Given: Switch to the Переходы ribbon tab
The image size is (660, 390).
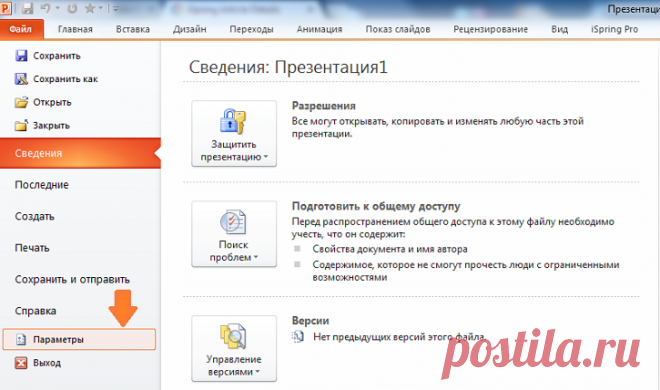Looking at the screenshot, I should 251,29.
